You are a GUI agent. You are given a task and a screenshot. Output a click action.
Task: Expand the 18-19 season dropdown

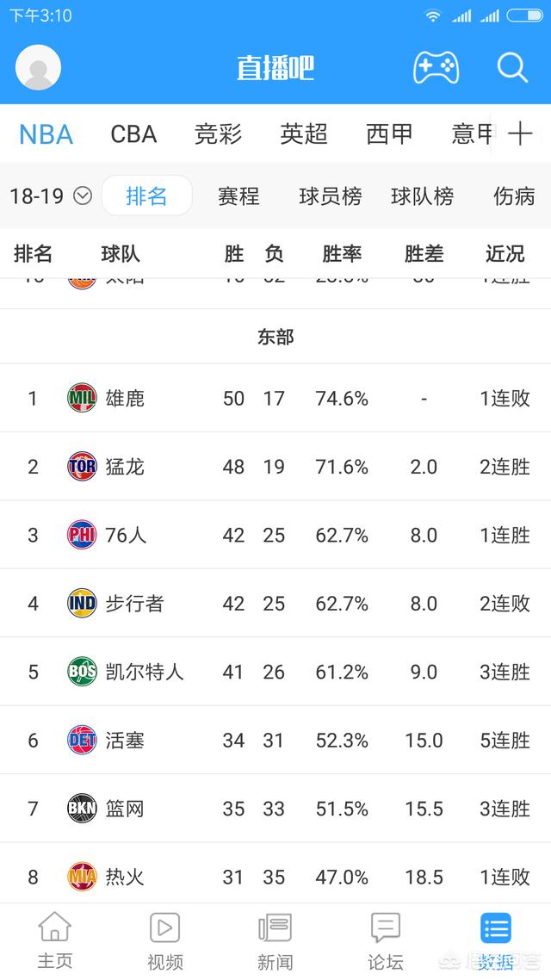pos(51,196)
